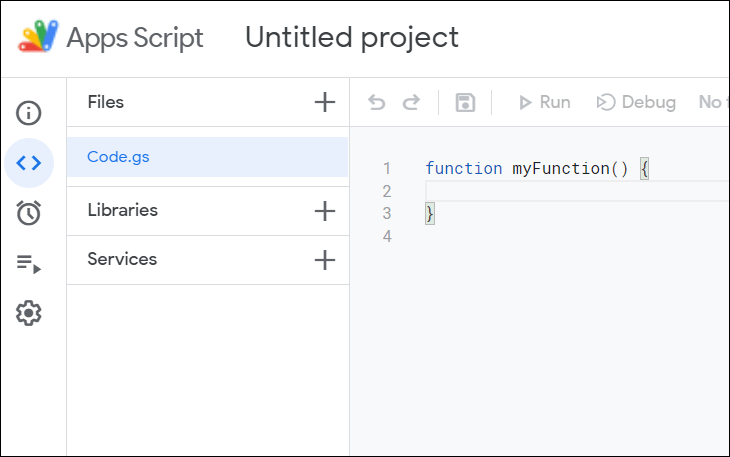Select the Editor code icon
Image resolution: width=730 pixels, height=457 pixels.
tap(29, 163)
